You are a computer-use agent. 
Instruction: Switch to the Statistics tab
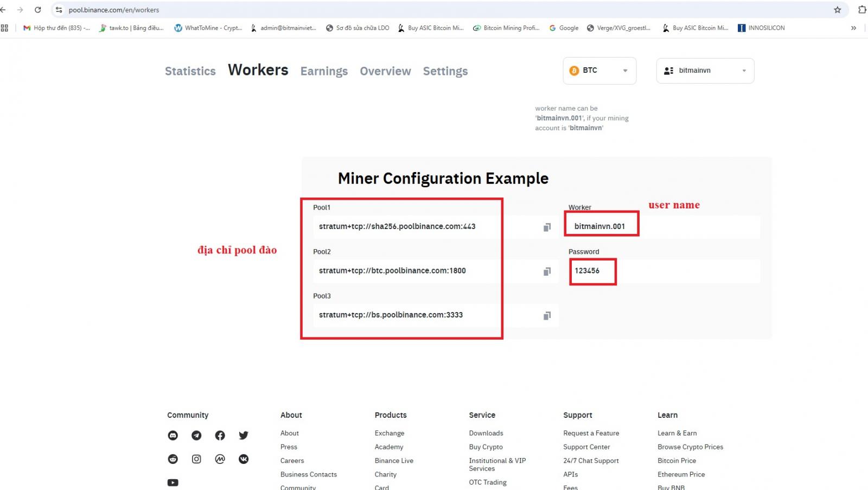click(x=190, y=71)
